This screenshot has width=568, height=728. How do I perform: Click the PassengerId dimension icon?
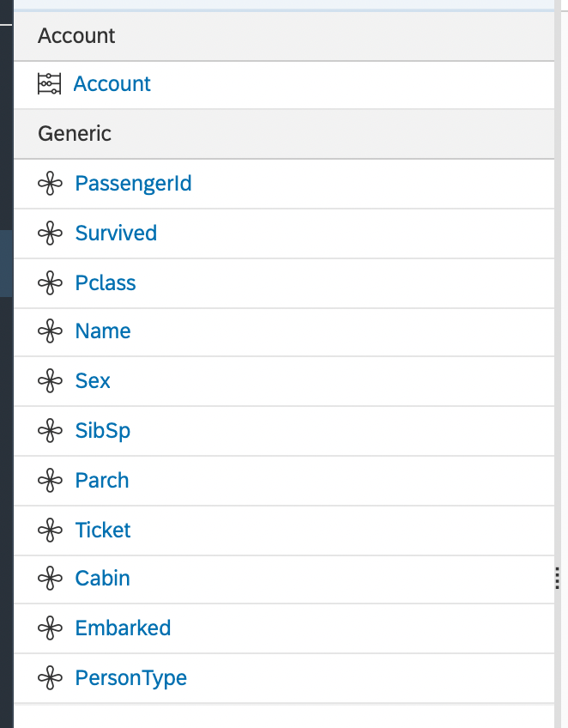(51, 184)
